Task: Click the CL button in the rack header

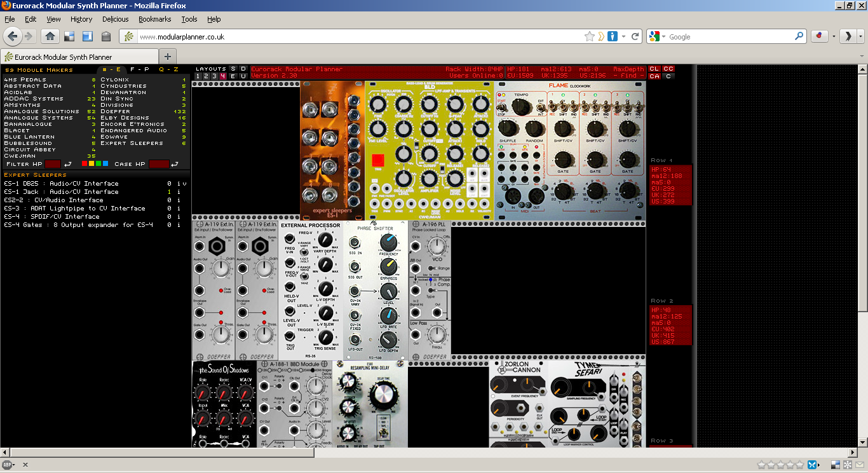Action: point(654,69)
